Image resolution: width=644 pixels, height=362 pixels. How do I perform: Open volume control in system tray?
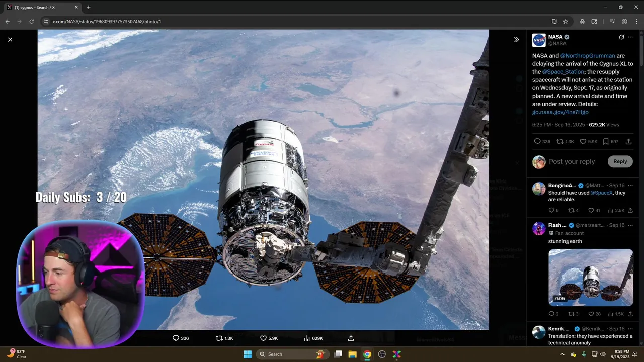(603, 354)
